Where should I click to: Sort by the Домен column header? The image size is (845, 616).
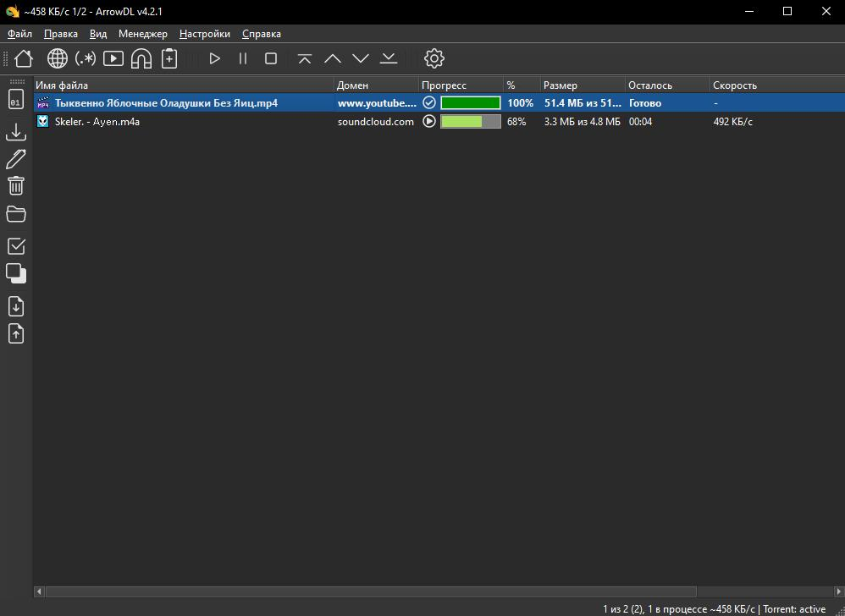tap(376, 85)
